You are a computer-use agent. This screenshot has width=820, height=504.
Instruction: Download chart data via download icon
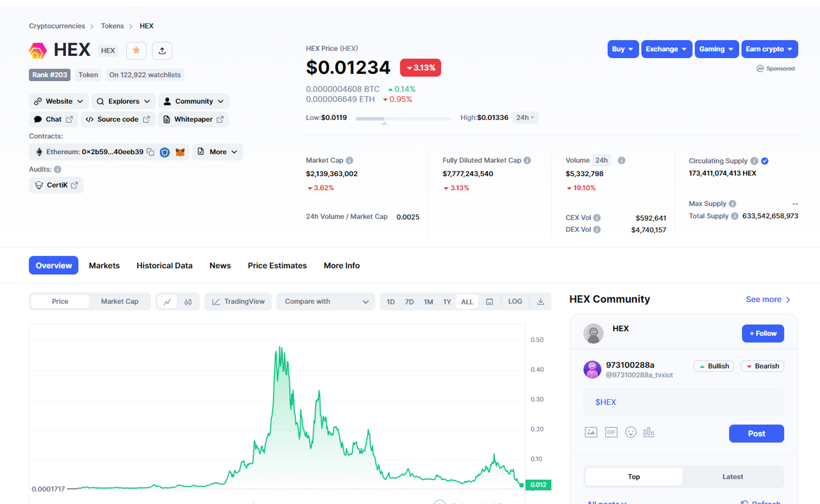click(x=540, y=302)
